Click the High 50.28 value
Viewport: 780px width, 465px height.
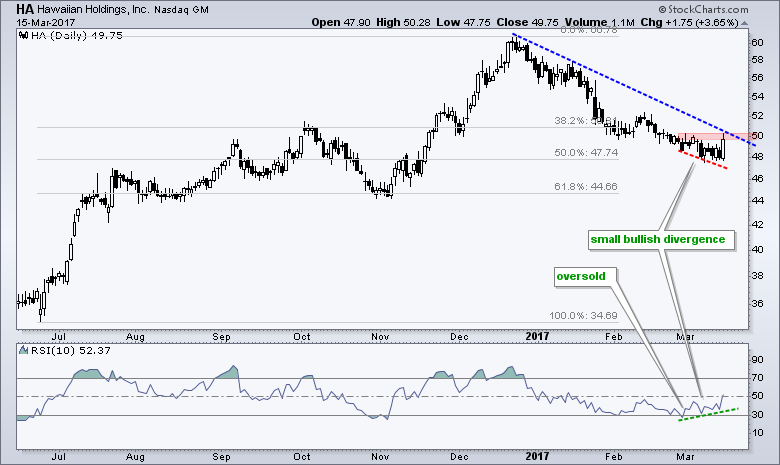[403, 22]
